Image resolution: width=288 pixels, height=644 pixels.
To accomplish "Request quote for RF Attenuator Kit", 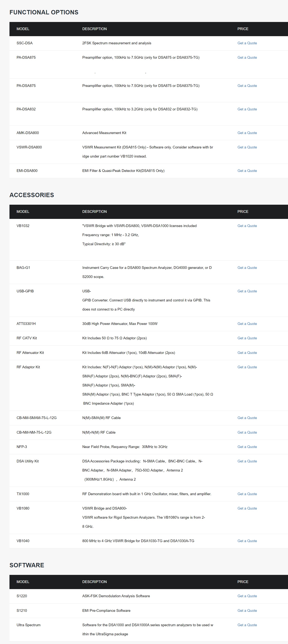I will [x=247, y=353].
